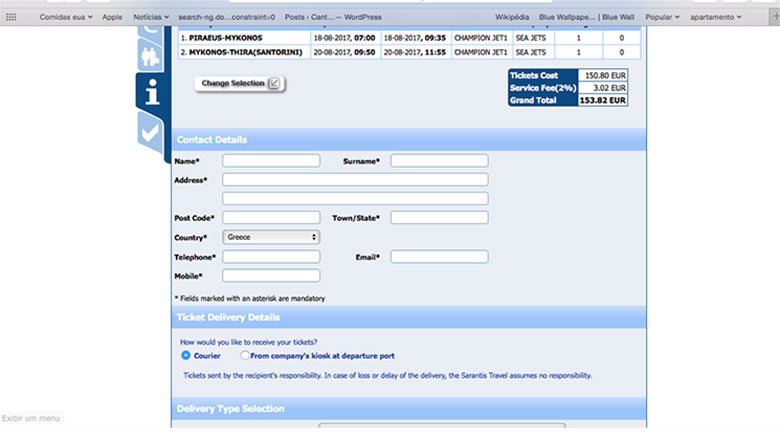The image size is (780, 442).
Task: Click the checkmark confirmation step icon
Action: pos(150,133)
